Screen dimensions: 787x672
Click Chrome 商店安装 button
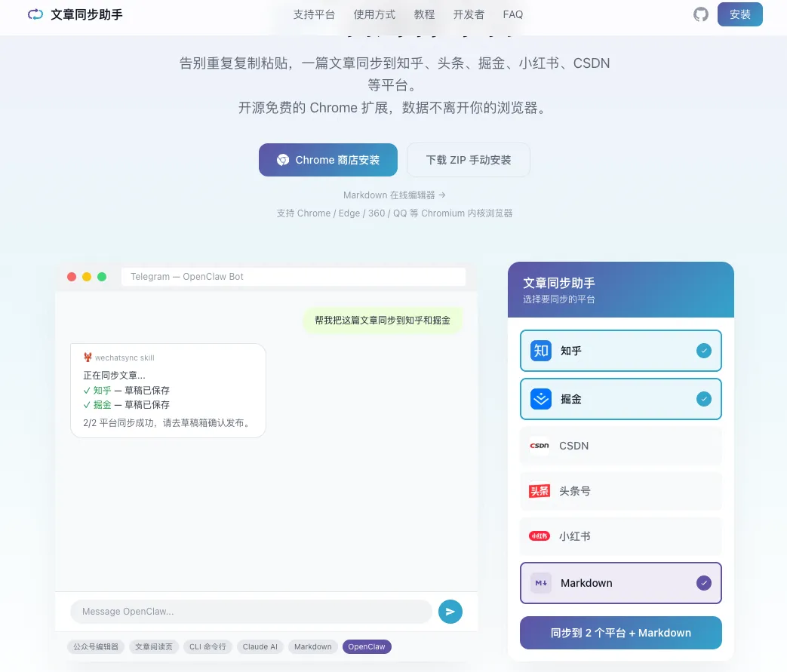[x=328, y=160]
